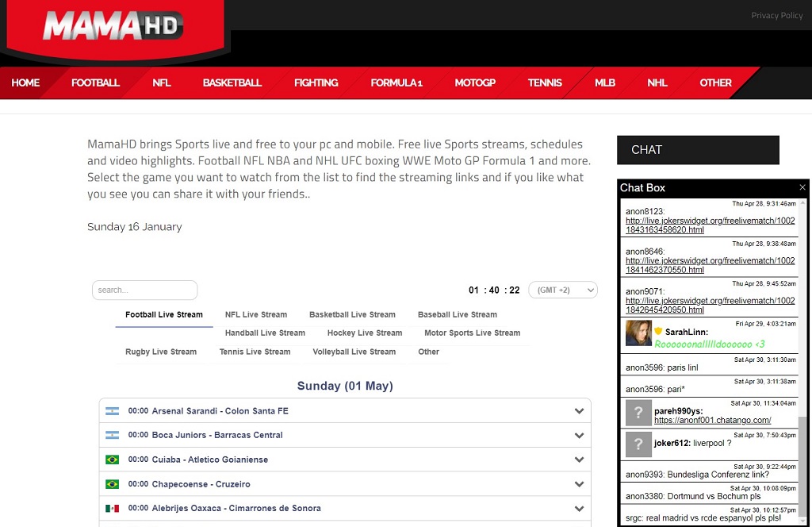Select the Rugby Live Stream tab
812x527 pixels.
click(x=161, y=352)
